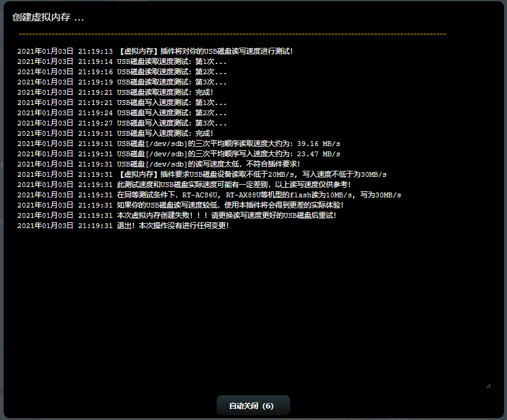
Task: Click line 使用本插件将会得到更差的实际体验!
Action: (180, 205)
